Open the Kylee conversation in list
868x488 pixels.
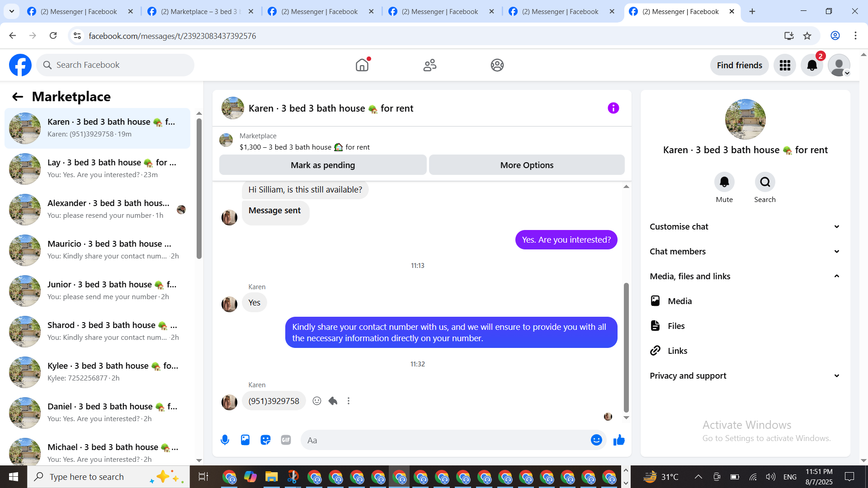click(97, 371)
